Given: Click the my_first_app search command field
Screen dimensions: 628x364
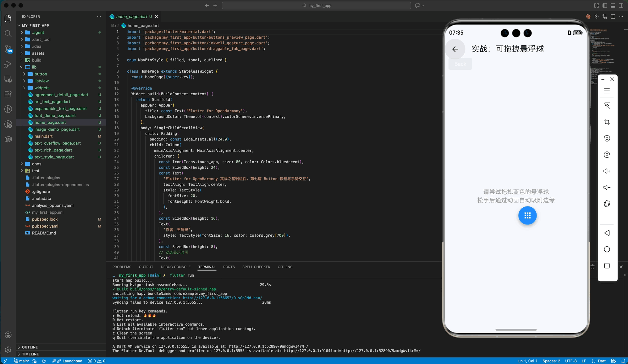Looking at the screenshot, I should click(316, 5).
